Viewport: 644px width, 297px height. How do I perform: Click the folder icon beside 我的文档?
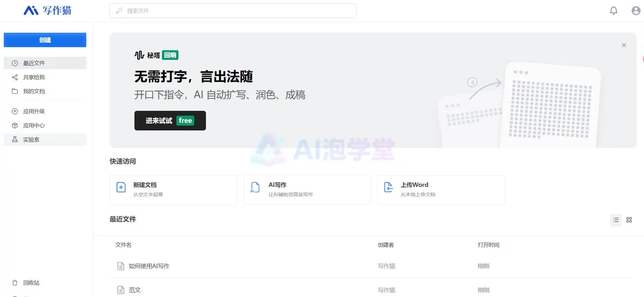(x=15, y=91)
